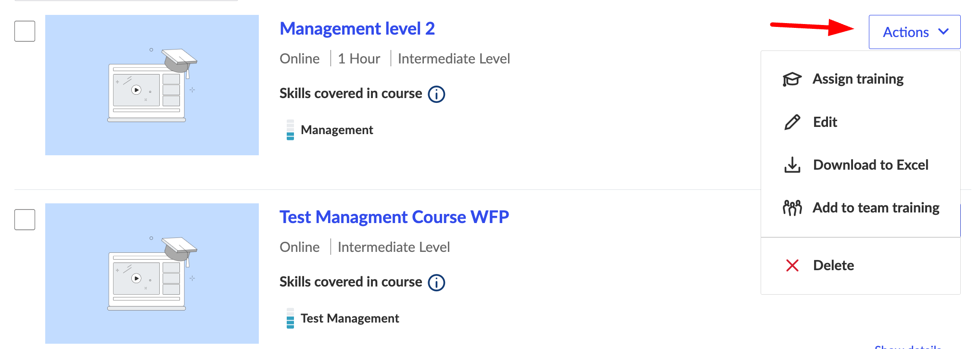Choose Add to team training option

876,208
